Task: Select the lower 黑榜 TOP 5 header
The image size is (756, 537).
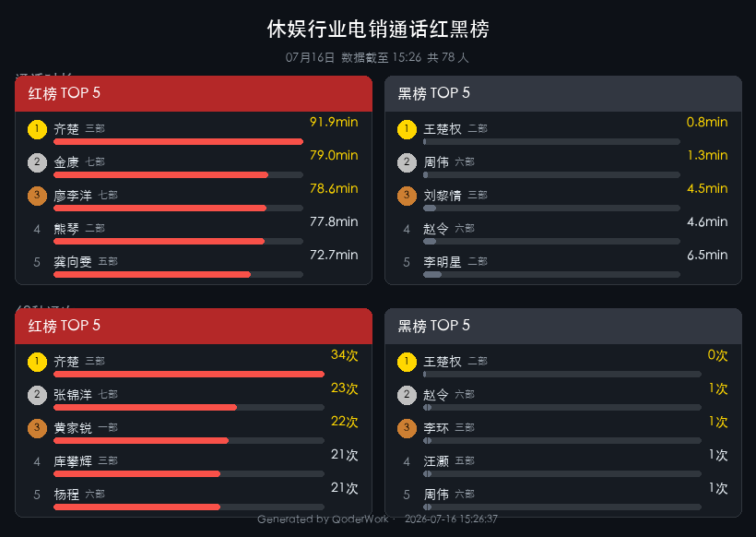Action: tap(563, 326)
